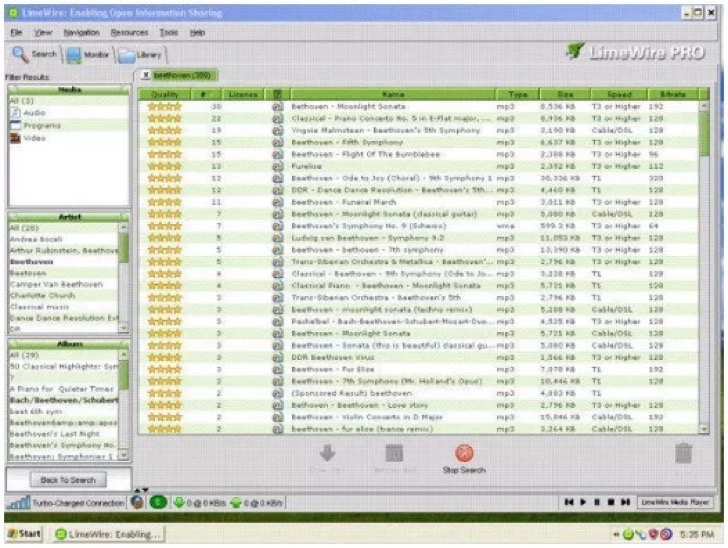
Task: Click the icon column header
Action: pos(277,94)
